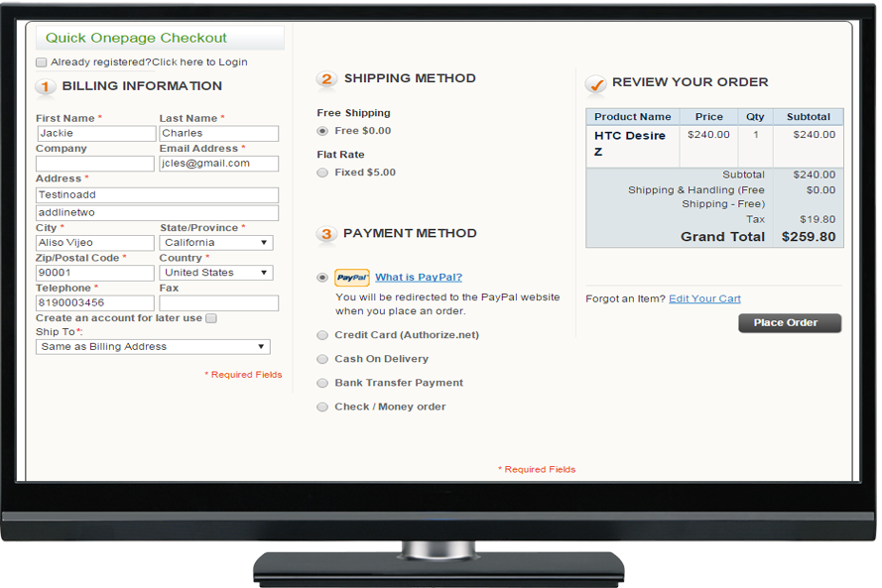Choose PayPal payment radio button

(322, 278)
